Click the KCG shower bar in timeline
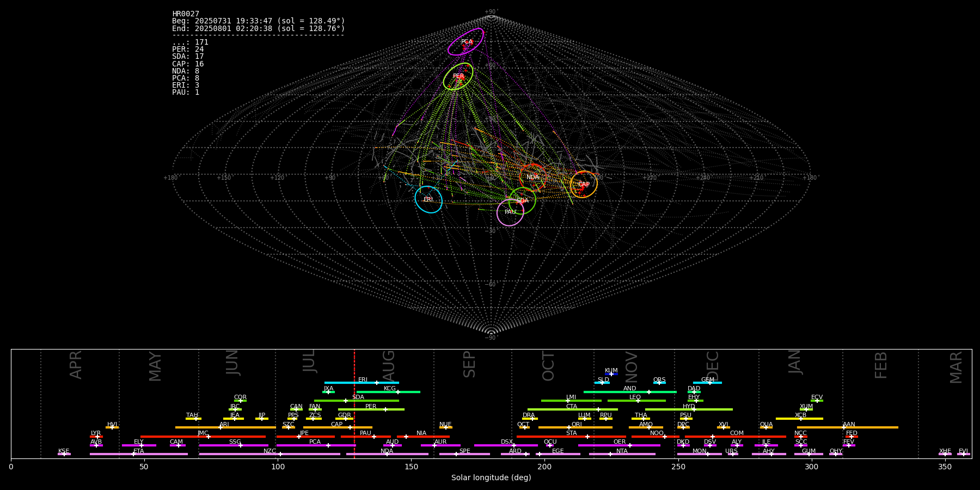980x490 pixels. [388, 391]
